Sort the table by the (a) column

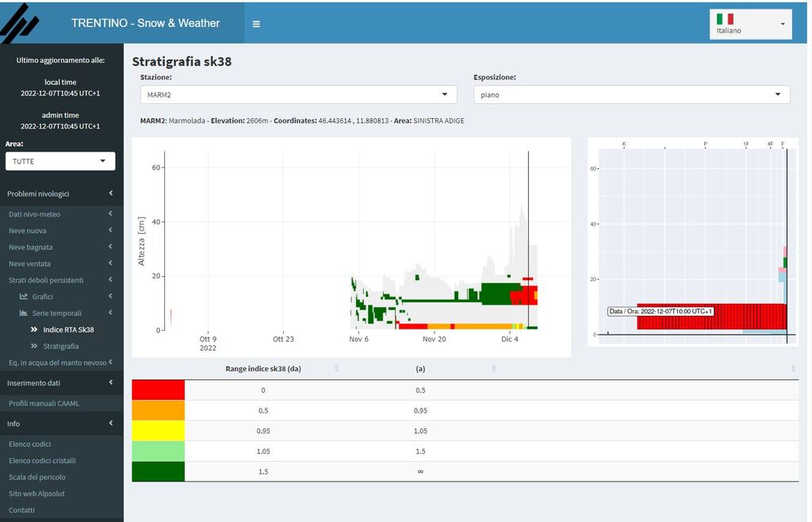click(493, 369)
